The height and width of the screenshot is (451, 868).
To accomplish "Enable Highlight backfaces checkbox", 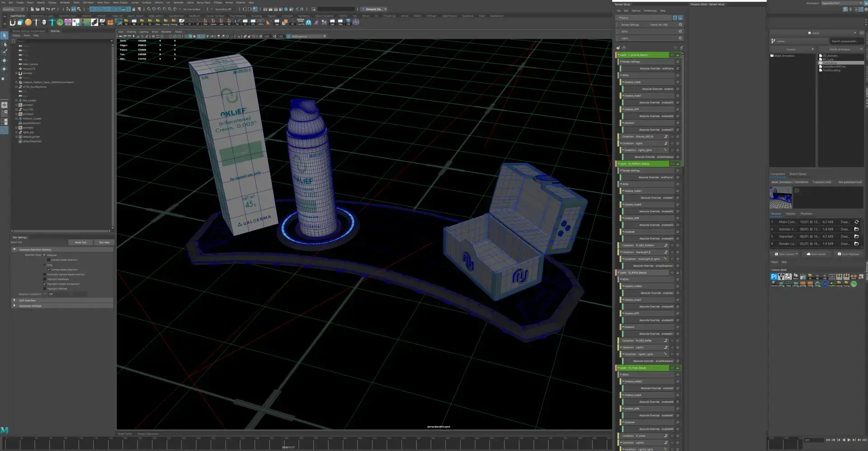I will [45, 279].
